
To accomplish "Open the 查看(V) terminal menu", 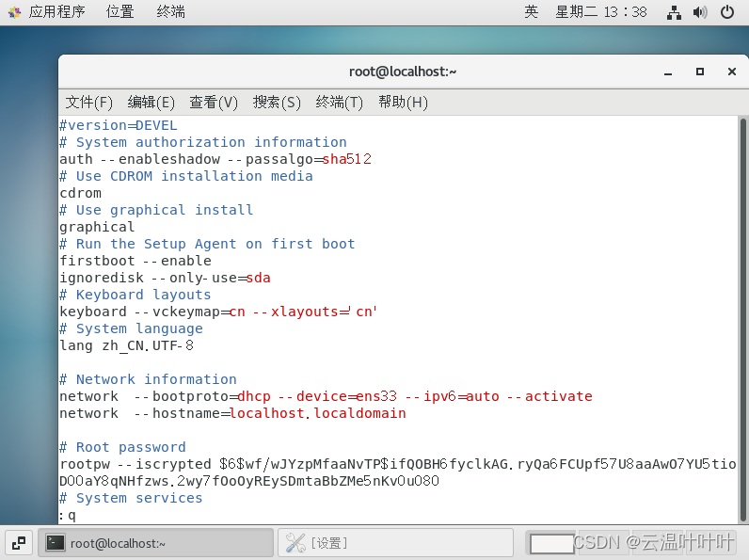I will click(213, 103).
